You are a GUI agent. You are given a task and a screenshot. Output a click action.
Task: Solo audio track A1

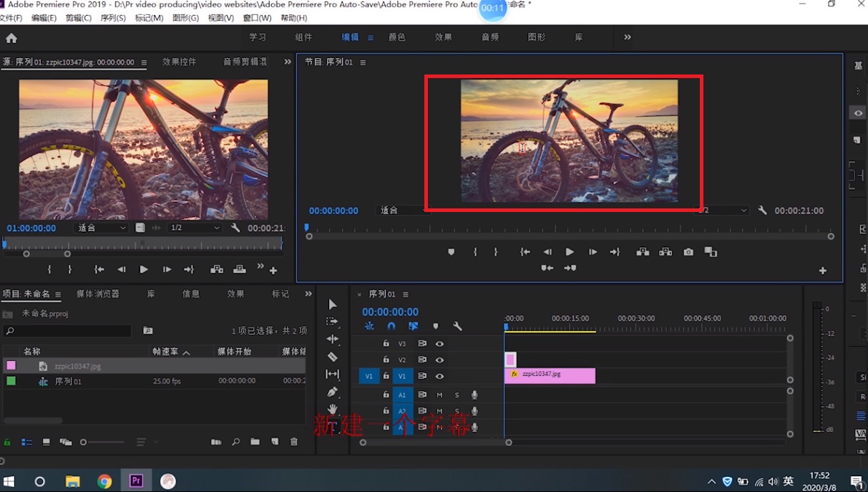[457, 395]
